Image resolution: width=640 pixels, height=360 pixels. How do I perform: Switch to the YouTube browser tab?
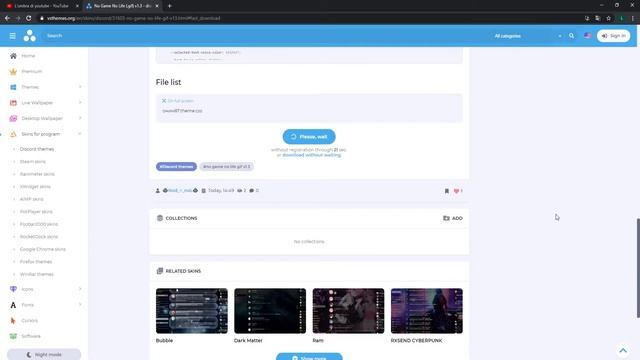pyautogui.click(x=41, y=6)
